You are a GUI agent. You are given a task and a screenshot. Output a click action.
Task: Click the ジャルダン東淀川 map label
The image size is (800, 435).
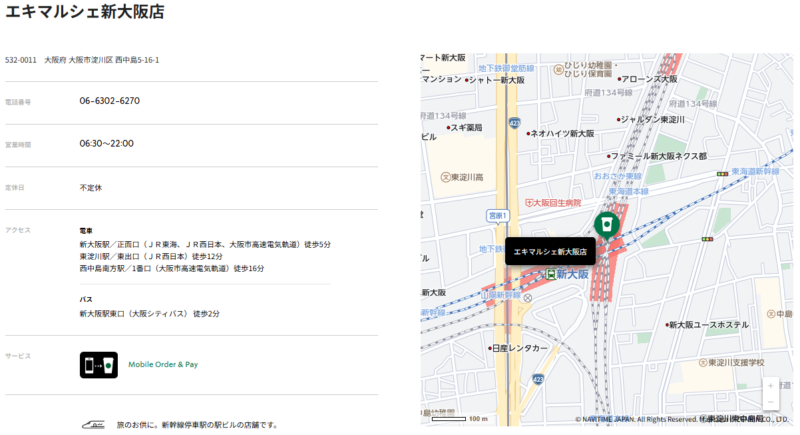653,119
